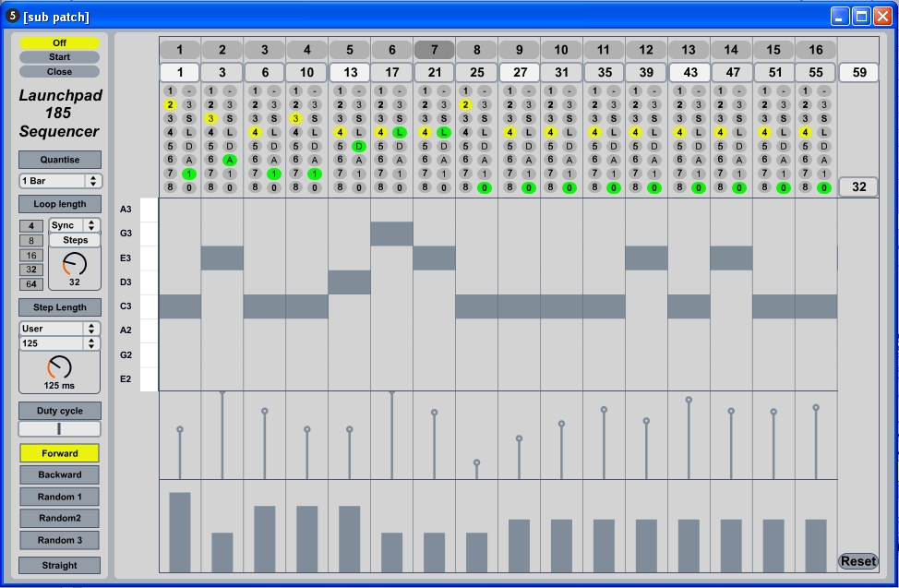Click the green D circle in column 5
The height and width of the screenshot is (588, 899).
coord(358,147)
